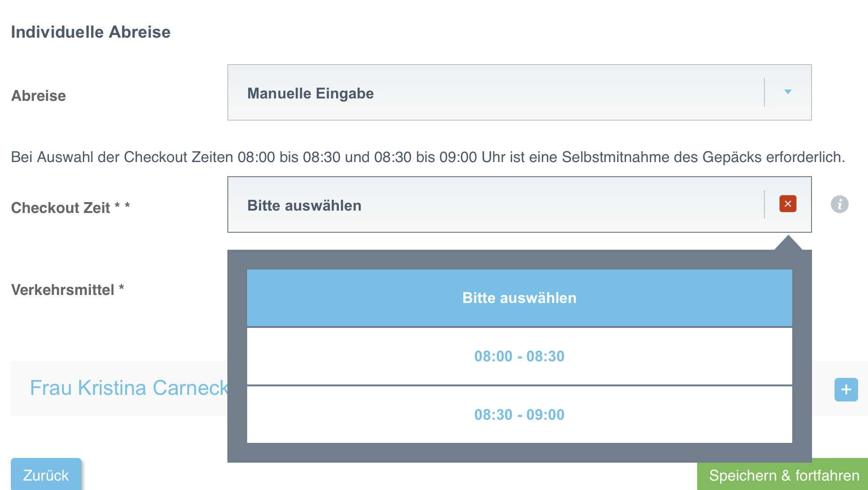Viewport: 868px width, 490px height.
Task: Click the gray info icon beside Checkout Zeit
Action: (839, 204)
